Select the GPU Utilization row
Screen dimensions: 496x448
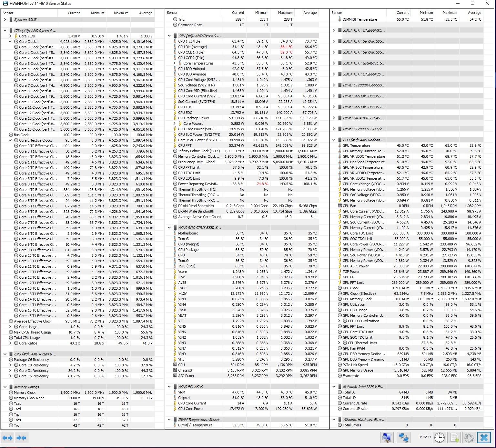[x=407, y=304]
